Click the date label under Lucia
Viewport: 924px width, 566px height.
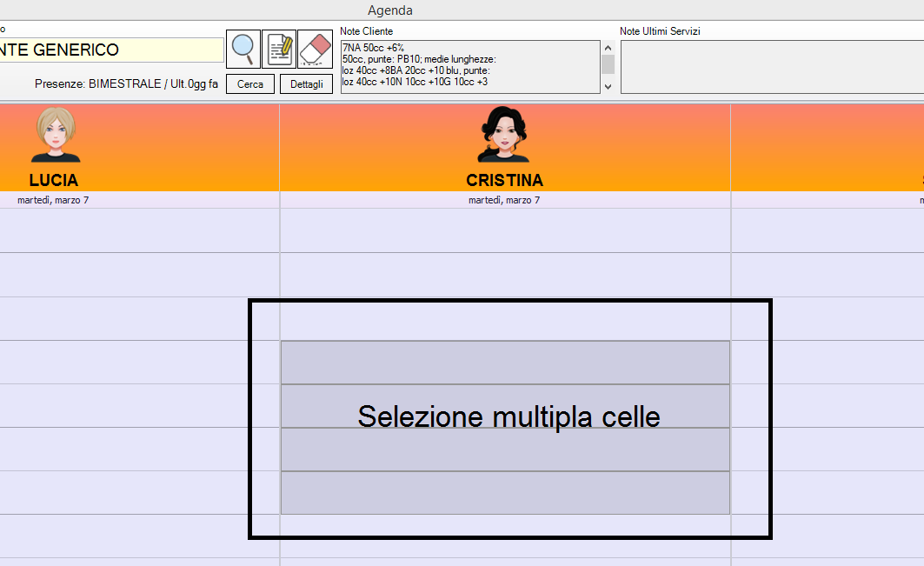point(54,200)
